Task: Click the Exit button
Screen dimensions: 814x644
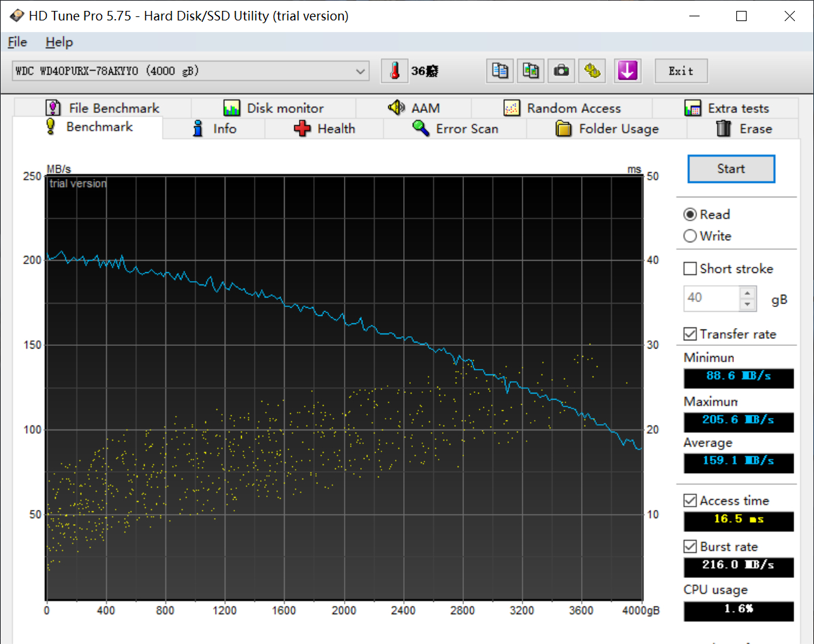Action: coord(680,71)
